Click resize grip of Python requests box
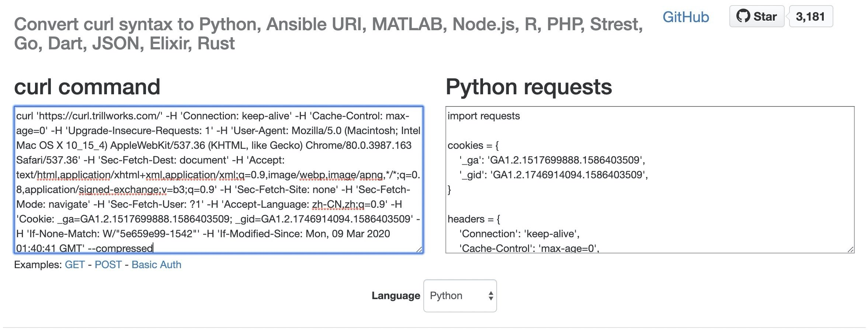Viewport: 868px width, 333px height. tap(850, 249)
